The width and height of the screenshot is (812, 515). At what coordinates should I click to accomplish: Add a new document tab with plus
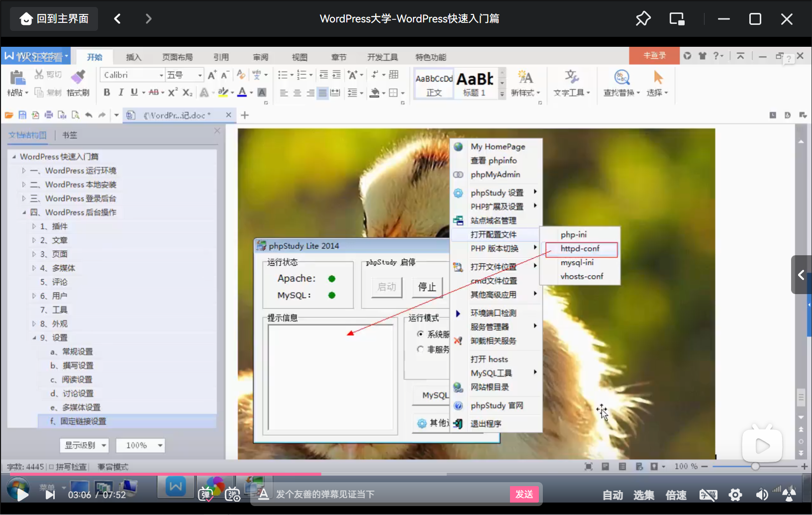(245, 115)
